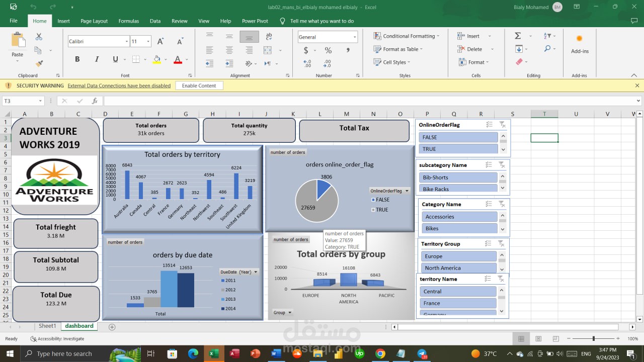This screenshot has height=362, width=644.
Task: Click the Cut scissors icon
Action: [39, 37]
